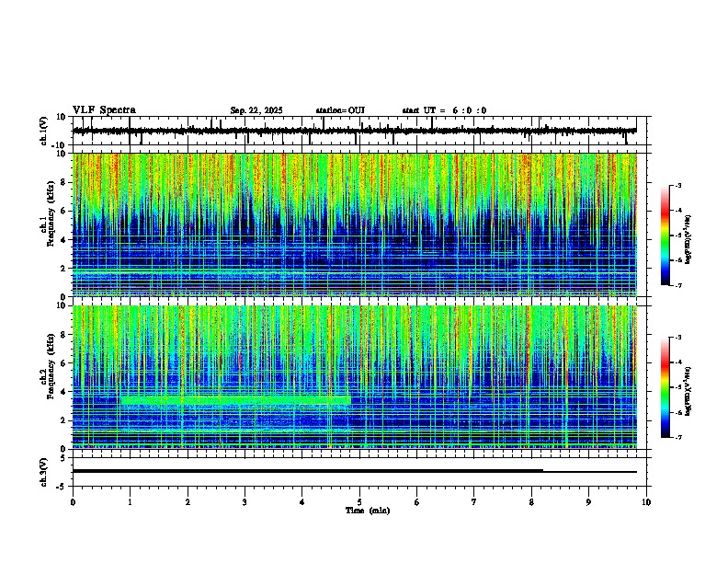
Task: Click the green emission band in the ch.2 spectrogram
Action: [236, 400]
